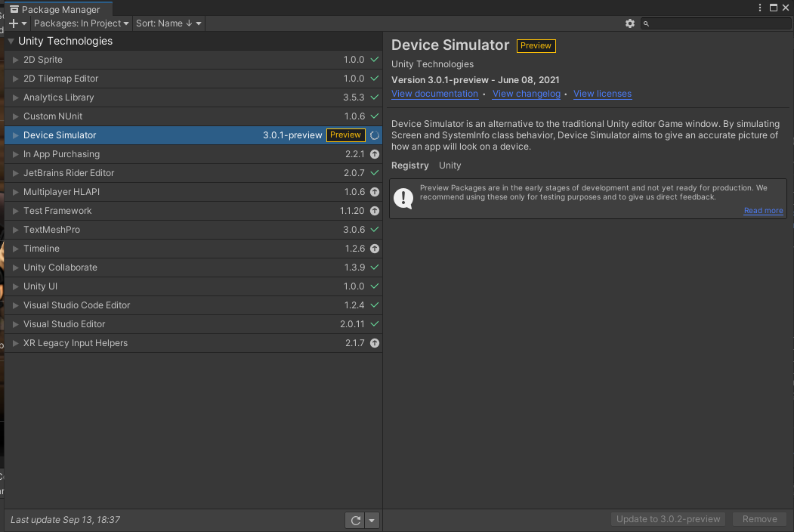Expand versions of 2D Sprite package
This screenshot has height=532, width=794.
[16, 60]
